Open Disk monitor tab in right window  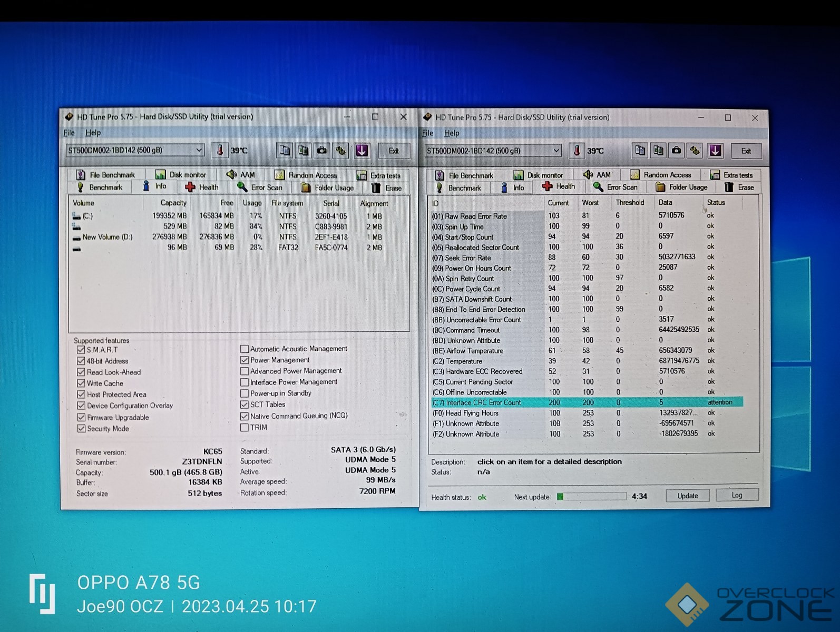click(x=539, y=175)
